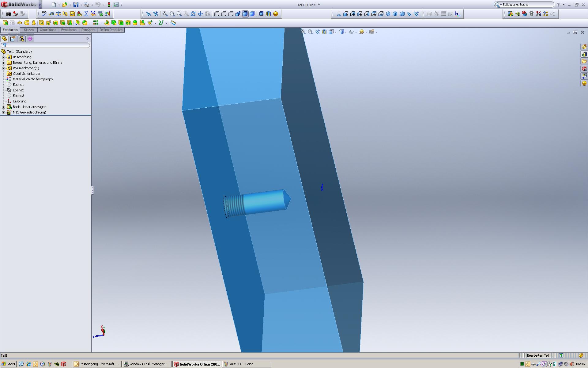Click the Rib feature icon
588x368 pixels.
(x=107, y=23)
